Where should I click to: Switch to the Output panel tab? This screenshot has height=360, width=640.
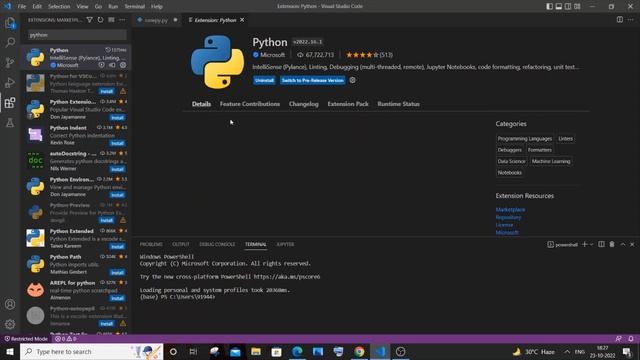tap(180, 244)
